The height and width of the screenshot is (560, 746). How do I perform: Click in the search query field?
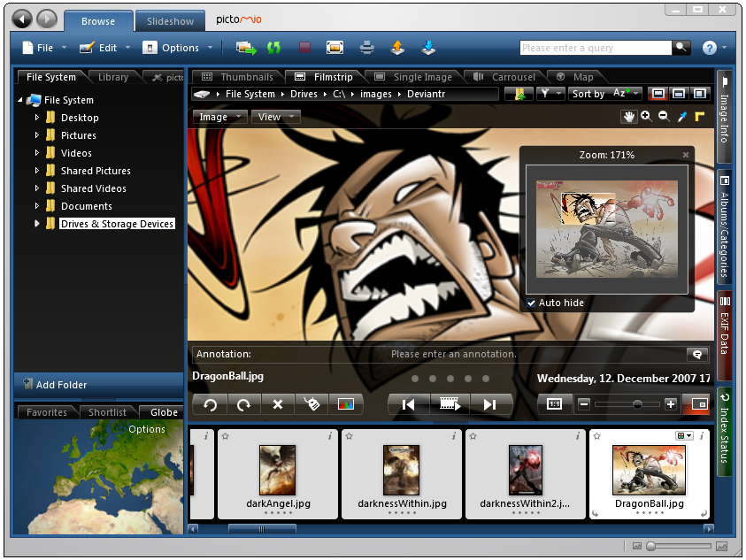[x=596, y=48]
